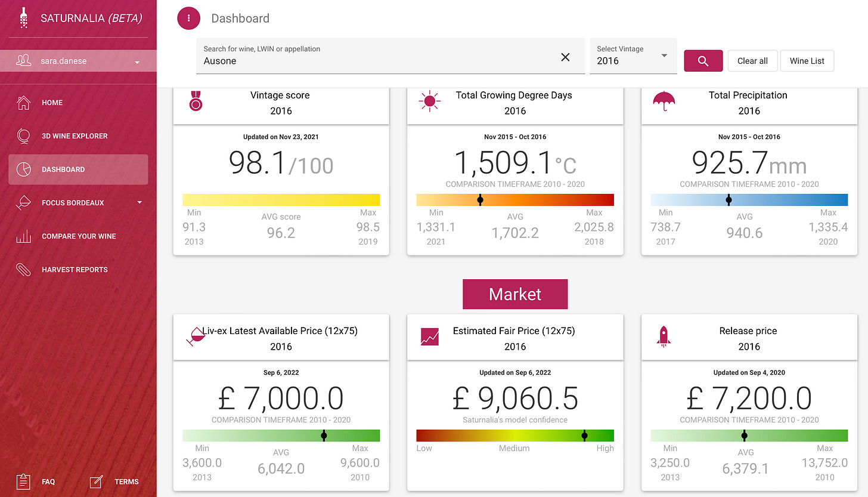Click the Liv-ex price wine glass icon

(195, 338)
